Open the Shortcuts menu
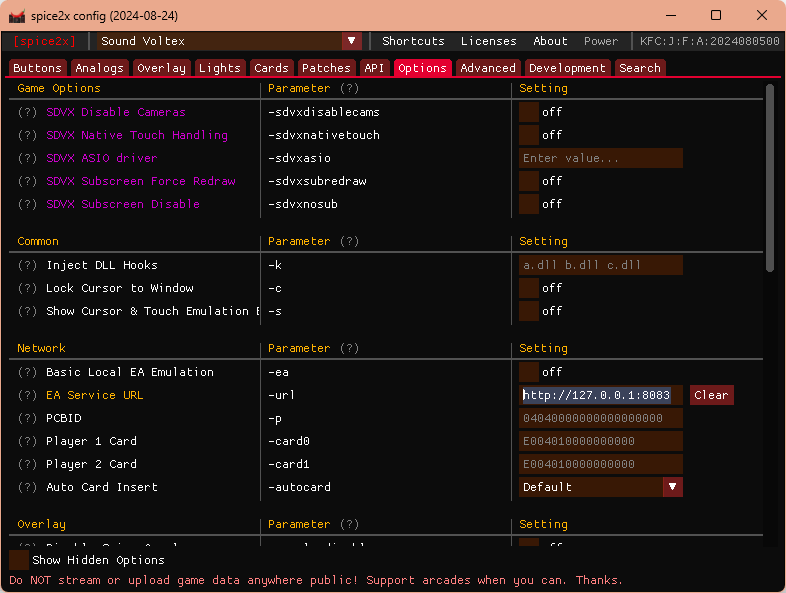Image resolution: width=786 pixels, height=593 pixels. 413,41
